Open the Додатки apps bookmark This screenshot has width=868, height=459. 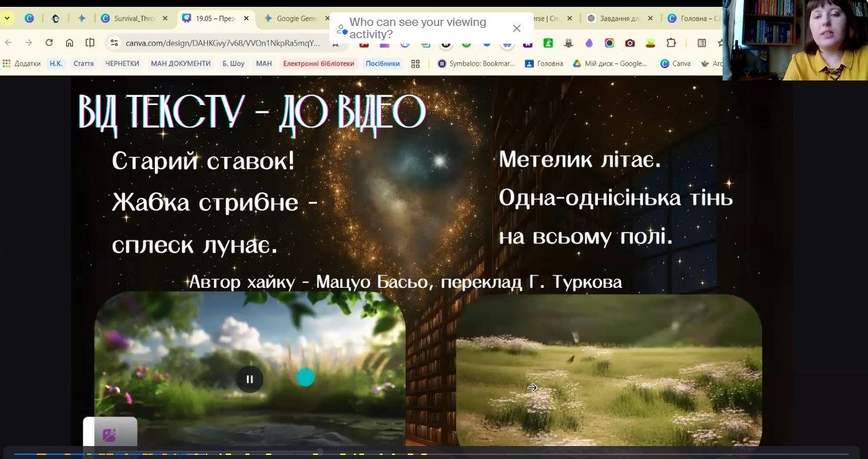click(x=21, y=63)
